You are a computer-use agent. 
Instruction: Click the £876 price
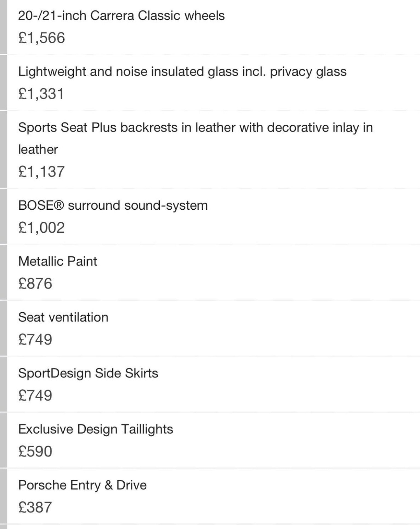tap(35, 284)
